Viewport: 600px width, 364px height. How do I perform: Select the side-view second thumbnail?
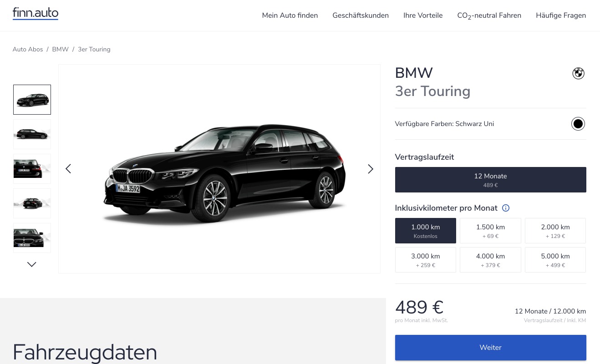click(32, 134)
